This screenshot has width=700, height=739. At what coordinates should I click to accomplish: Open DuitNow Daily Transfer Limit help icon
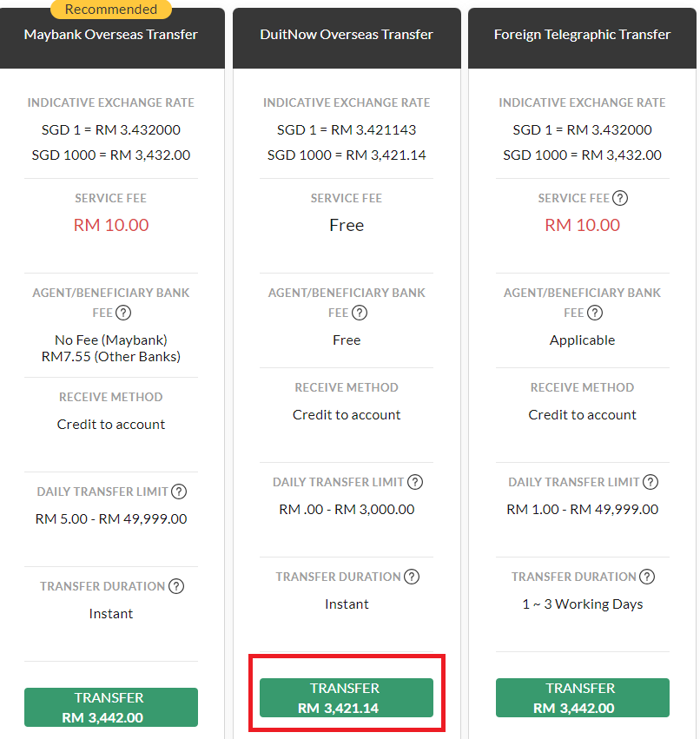tap(415, 482)
